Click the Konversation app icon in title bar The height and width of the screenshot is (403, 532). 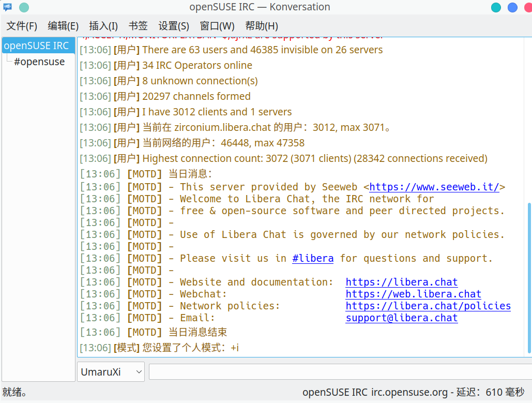pos(7,7)
